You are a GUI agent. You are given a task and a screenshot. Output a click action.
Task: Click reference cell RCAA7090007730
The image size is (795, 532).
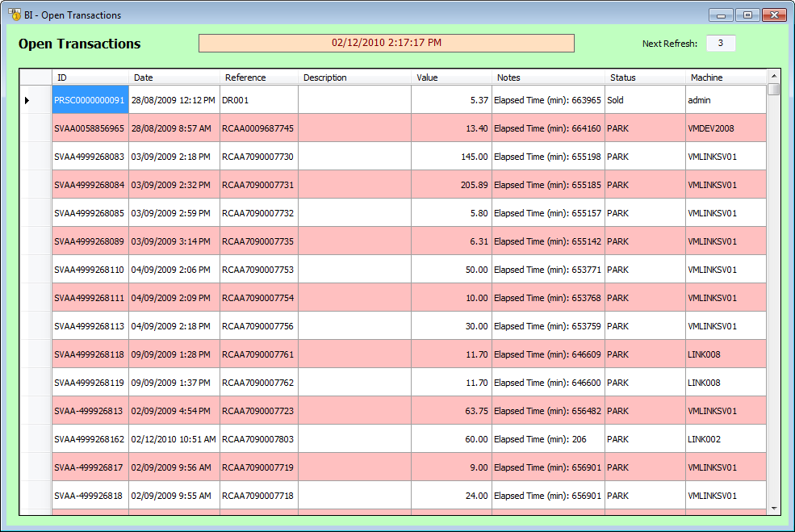coord(258,157)
